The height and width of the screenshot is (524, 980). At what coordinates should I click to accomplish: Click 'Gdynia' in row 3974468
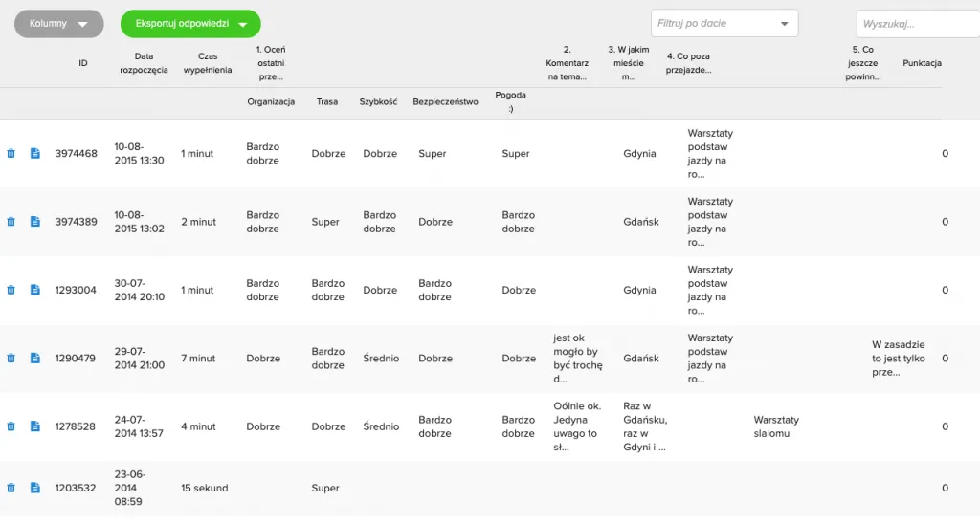coord(639,154)
